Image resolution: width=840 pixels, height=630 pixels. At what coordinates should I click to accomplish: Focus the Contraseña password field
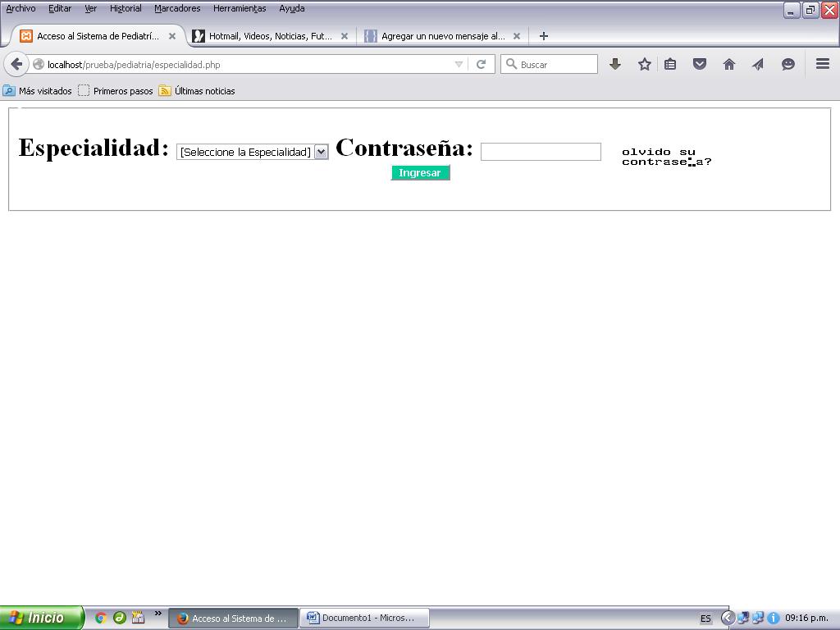pos(541,152)
